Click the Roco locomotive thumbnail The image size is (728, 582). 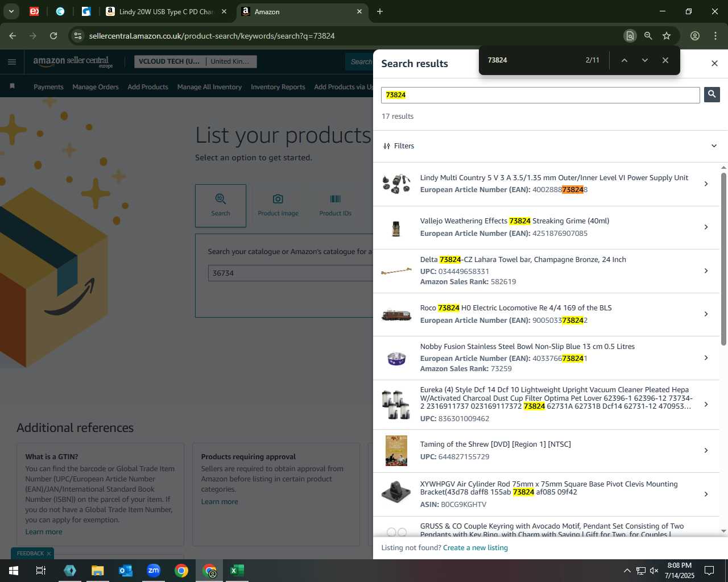(x=396, y=314)
